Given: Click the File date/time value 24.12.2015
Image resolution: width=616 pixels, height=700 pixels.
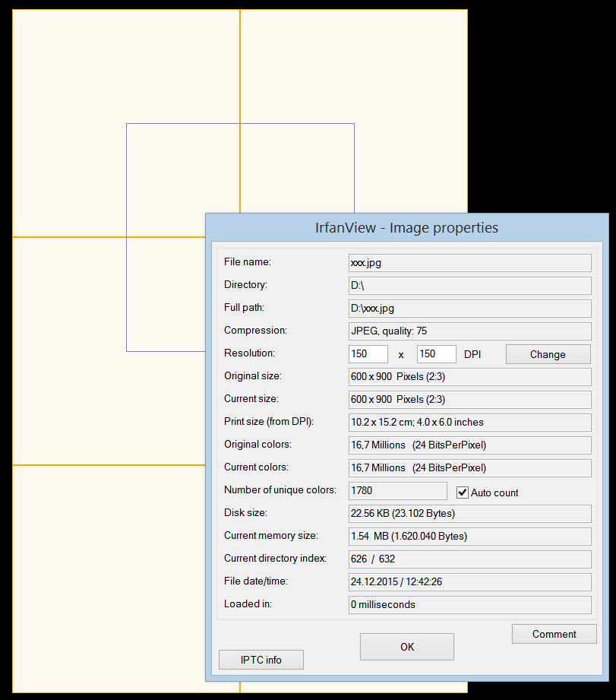Looking at the screenshot, I should pos(469,581).
